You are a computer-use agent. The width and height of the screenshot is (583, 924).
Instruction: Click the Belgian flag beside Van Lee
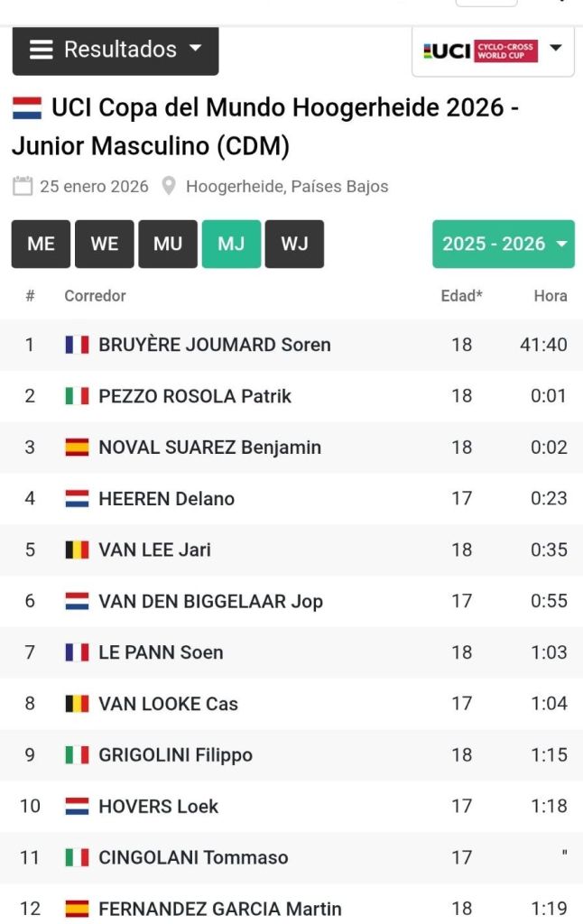pos(77,550)
